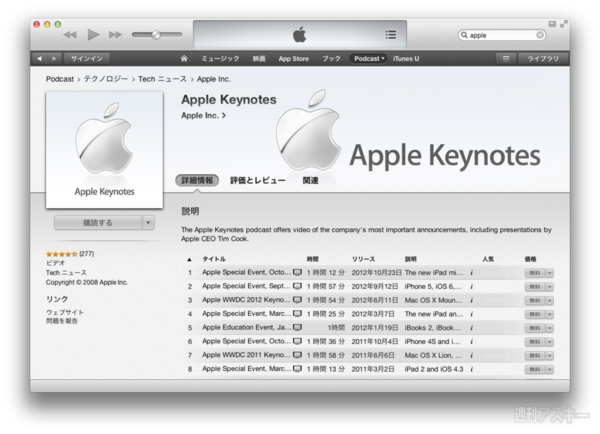Adjust the volume slider knob
Screen dimensions: 600x434
[x=156, y=34]
